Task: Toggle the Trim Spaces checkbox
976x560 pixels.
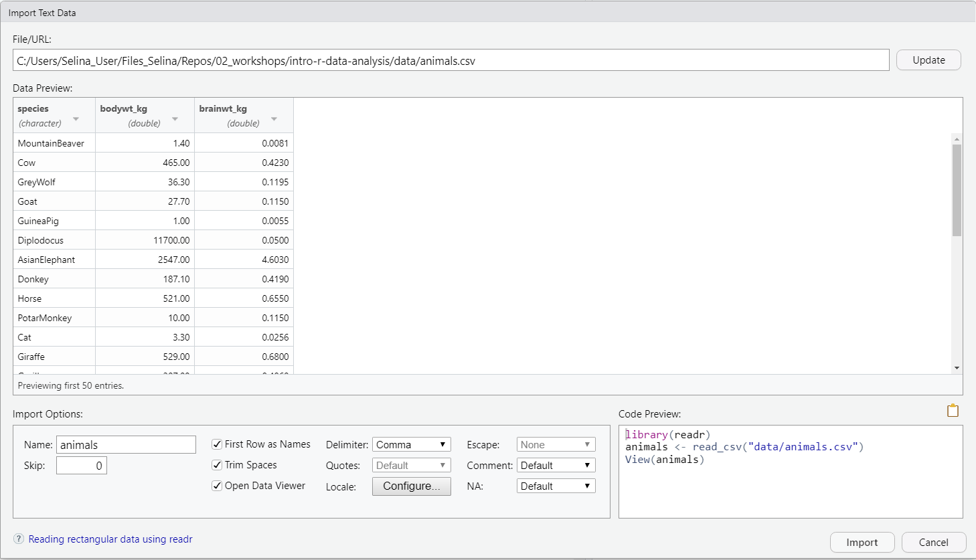Action: tap(217, 465)
